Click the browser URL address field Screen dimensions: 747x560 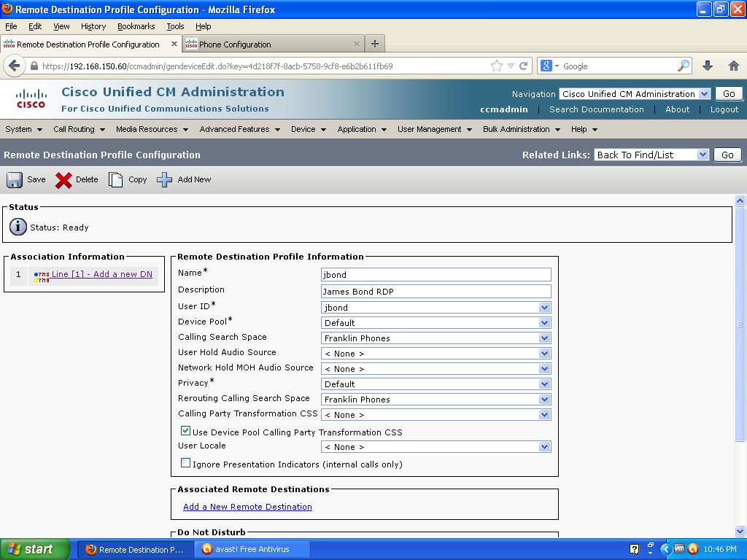(264, 66)
